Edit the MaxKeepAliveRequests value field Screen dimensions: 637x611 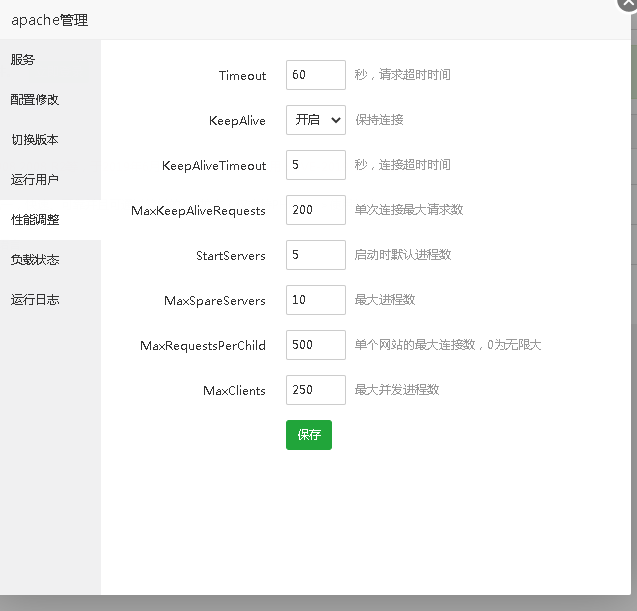pos(316,210)
